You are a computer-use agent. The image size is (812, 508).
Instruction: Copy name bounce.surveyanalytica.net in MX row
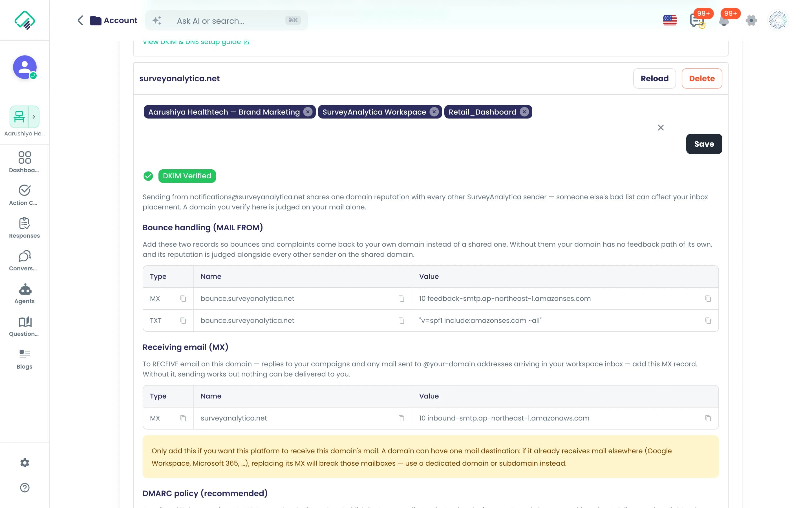click(401, 298)
